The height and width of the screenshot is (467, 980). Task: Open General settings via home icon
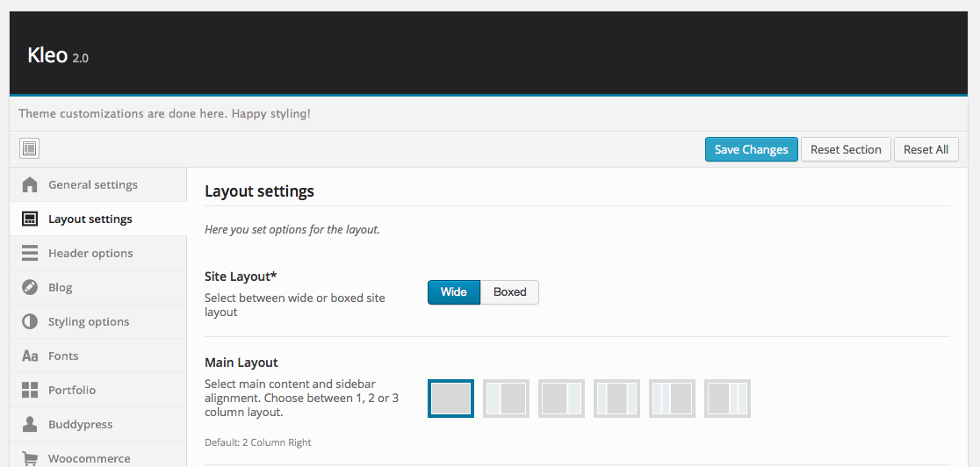[x=30, y=184]
